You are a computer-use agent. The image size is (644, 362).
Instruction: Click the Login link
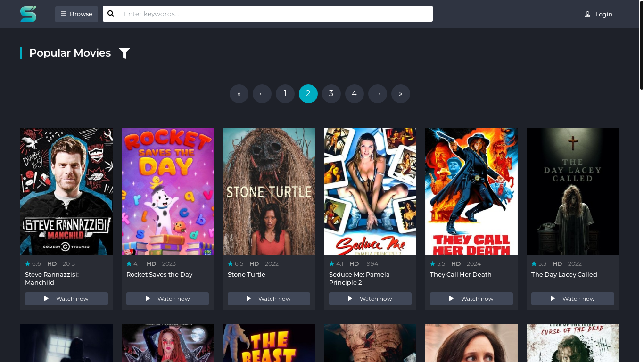599,14
